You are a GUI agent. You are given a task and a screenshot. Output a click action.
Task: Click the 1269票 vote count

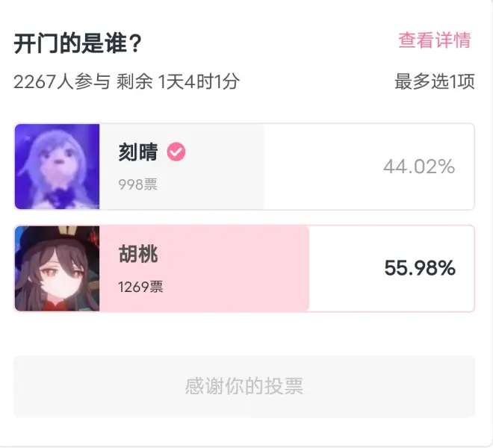(140, 286)
